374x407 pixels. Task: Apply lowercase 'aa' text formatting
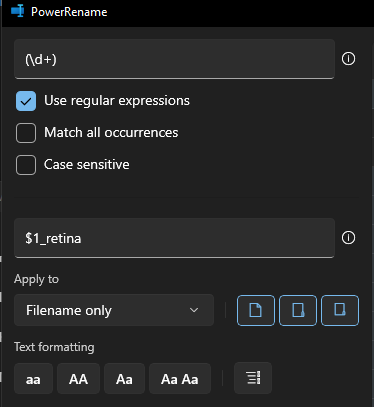[x=33, y=379]
